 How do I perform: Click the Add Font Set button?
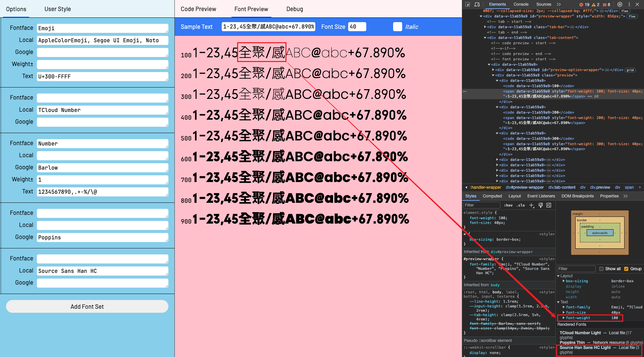tap(87, 306)
